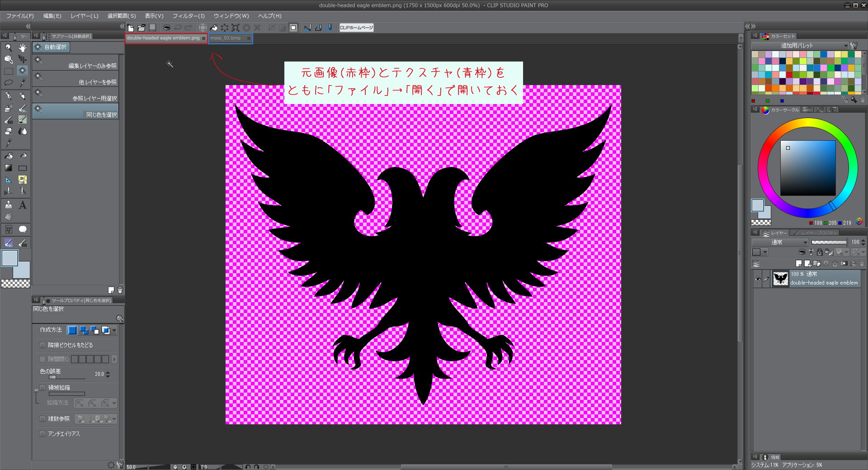
Task: Expand the 領域拡縮 settings section
Action: (36, 389)
